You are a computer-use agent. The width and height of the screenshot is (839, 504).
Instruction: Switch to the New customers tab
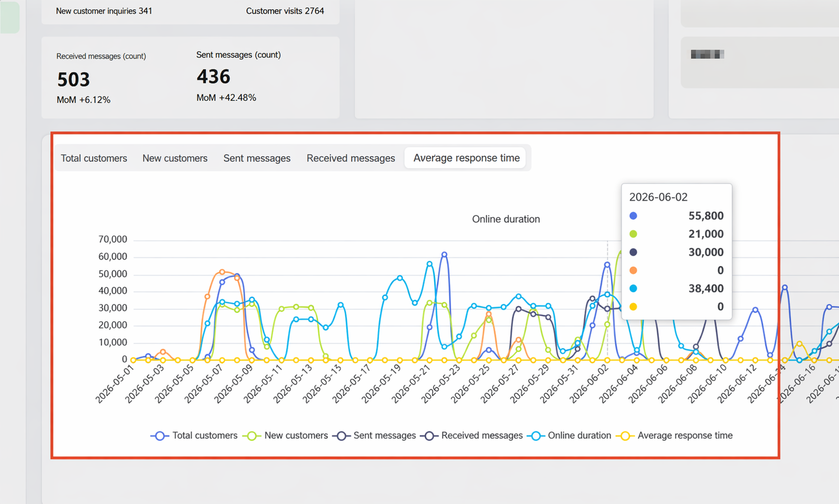tap(175, 158)
